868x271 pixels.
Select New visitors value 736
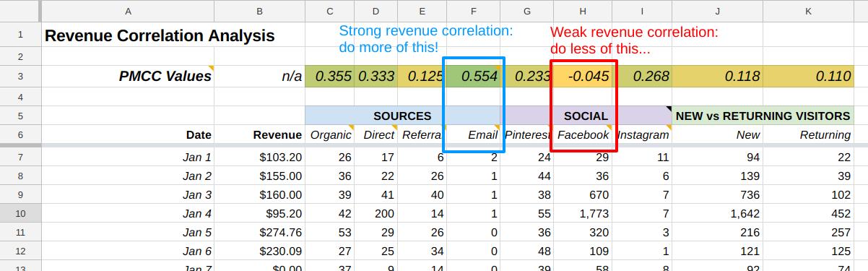[717, 194]
